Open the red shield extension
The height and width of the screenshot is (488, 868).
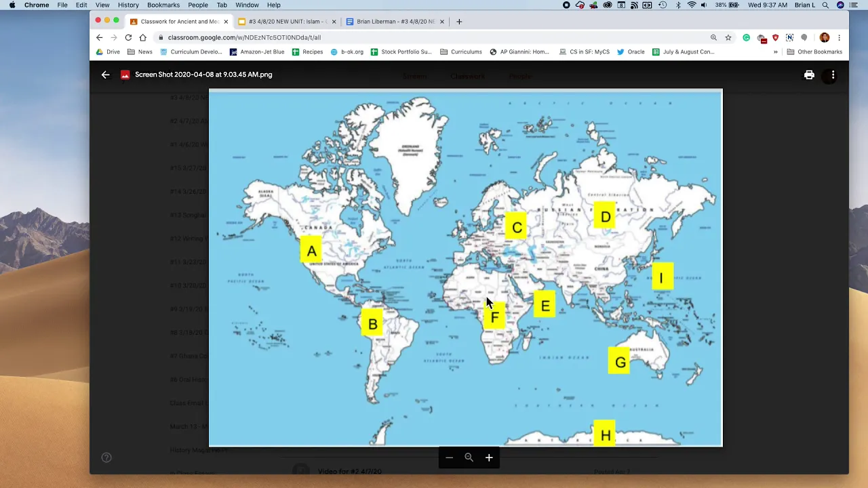[776, 37]
